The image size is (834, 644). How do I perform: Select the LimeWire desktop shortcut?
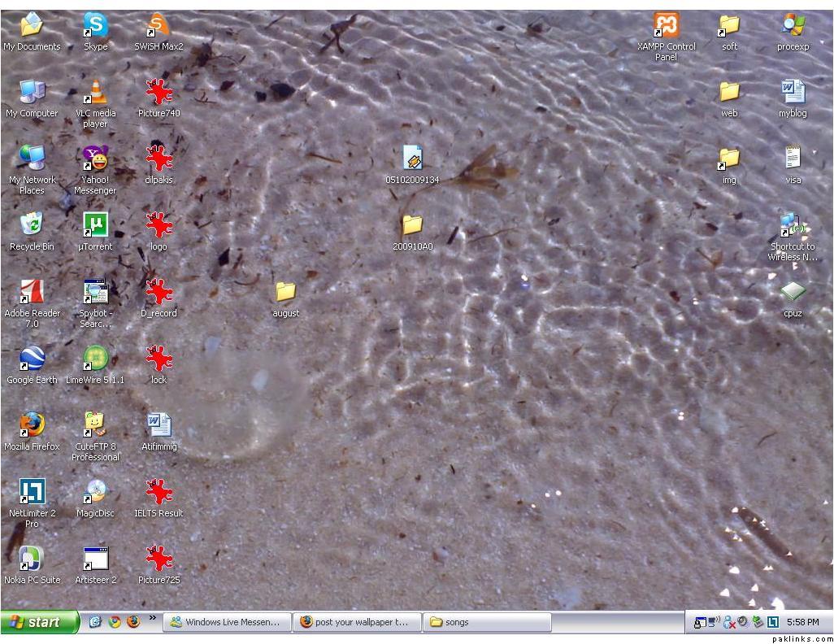(95, 359)
